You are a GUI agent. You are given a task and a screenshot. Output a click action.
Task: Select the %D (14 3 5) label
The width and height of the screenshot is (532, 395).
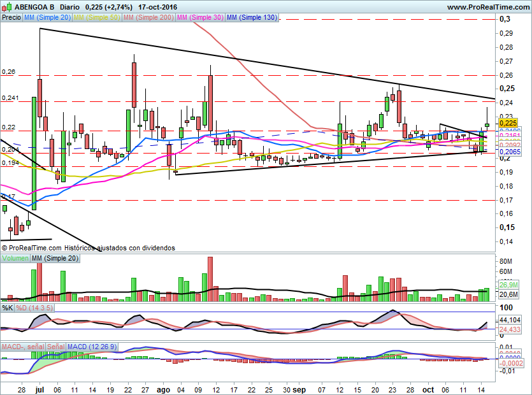click(34, 308)
